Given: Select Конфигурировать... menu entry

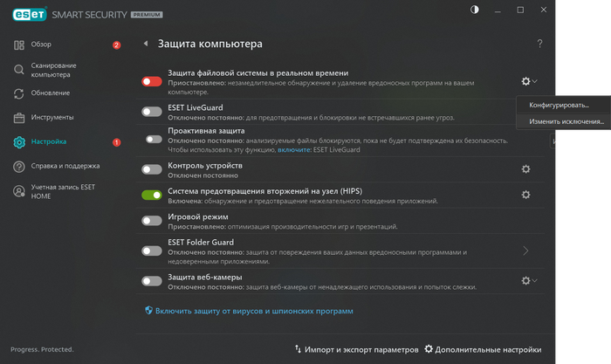Looking at the screenshot, I should (x=559, y=106).
